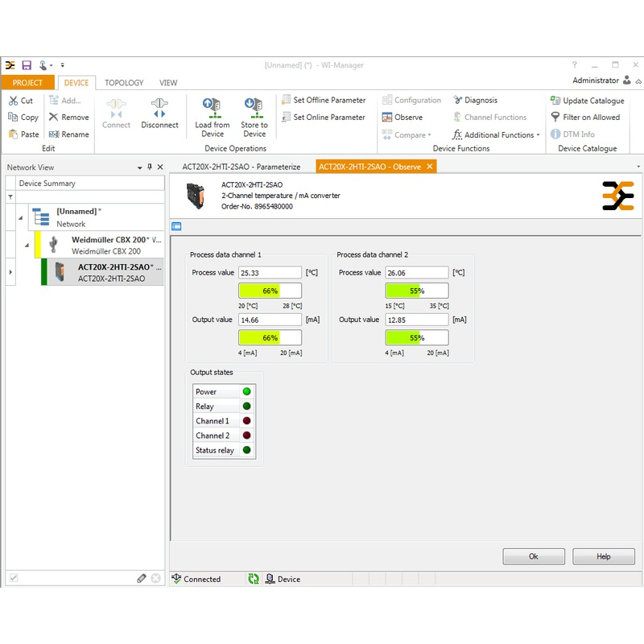Click the Ok button
Screen dimensions: 644x644
click(534, 556)
